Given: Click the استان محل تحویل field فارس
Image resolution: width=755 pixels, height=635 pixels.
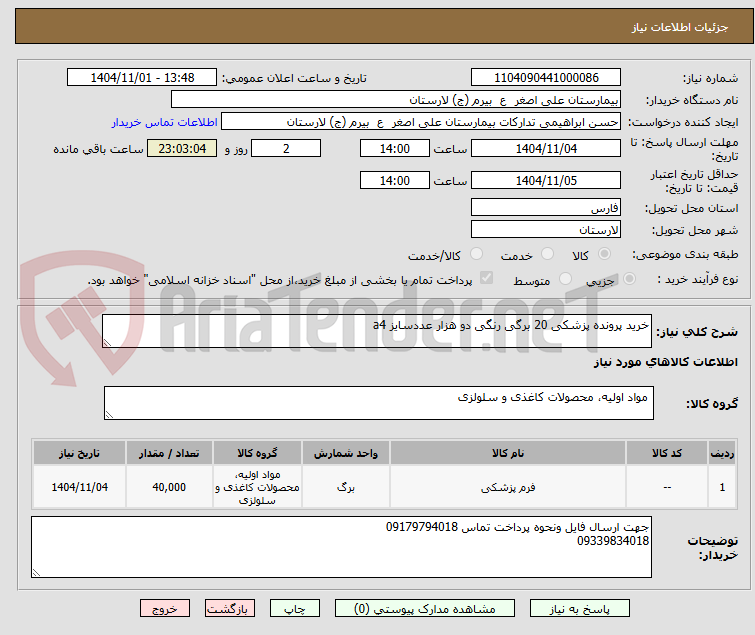Looking at the screenshot, I should click(x=546, y=207).
